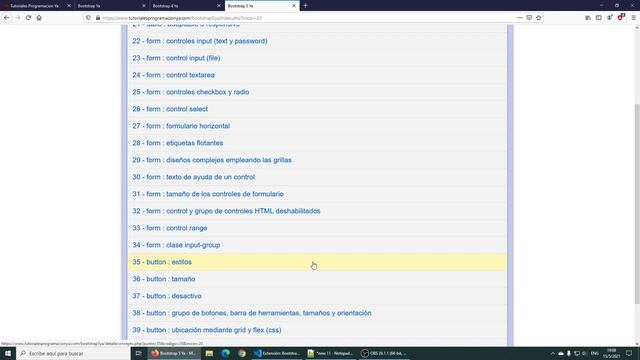Save page to Pocket icon
640x360 pixels.
[529, 18]
